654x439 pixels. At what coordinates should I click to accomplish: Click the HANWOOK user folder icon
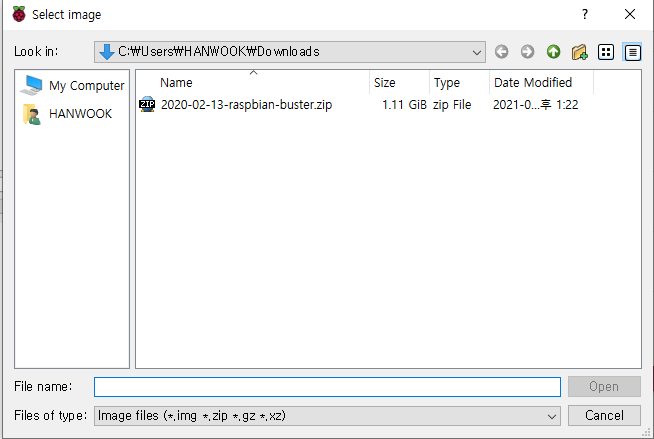click(x=32, y=114)
